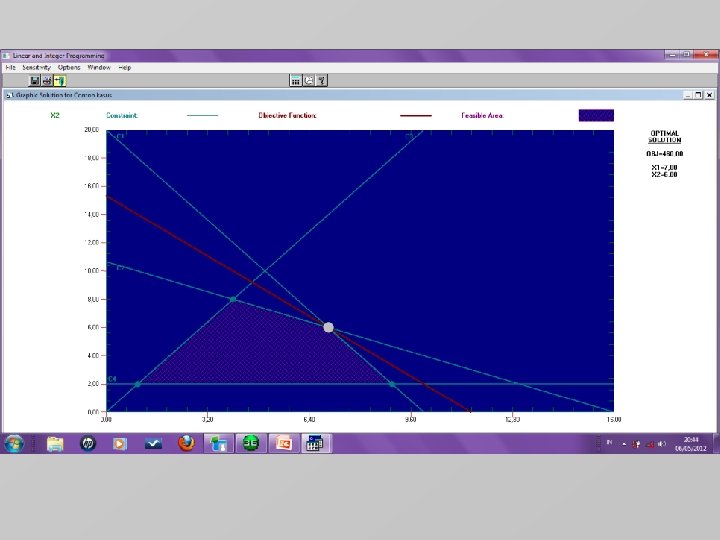
Task: Click the blue figures taskbar icon beside Firefox
Action: click(219, 444)
